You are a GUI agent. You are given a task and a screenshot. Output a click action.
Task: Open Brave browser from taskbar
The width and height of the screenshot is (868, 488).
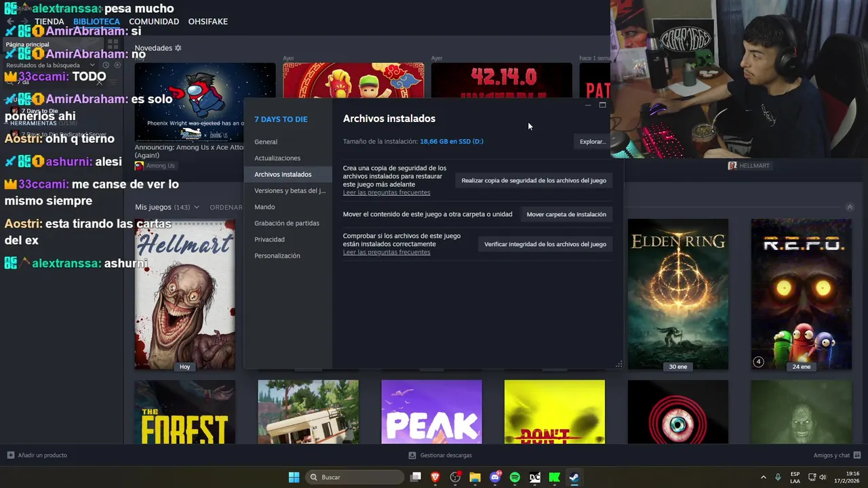click(x=435, y=477)
